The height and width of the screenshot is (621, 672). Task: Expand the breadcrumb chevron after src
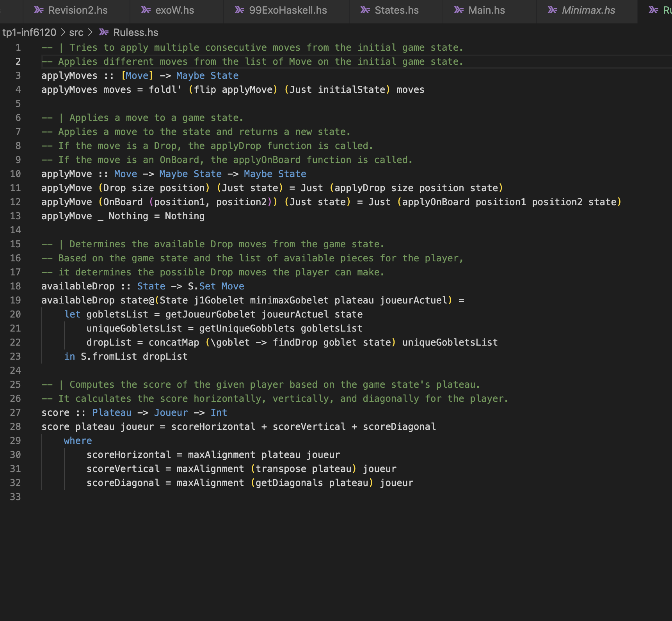[90, 32]
